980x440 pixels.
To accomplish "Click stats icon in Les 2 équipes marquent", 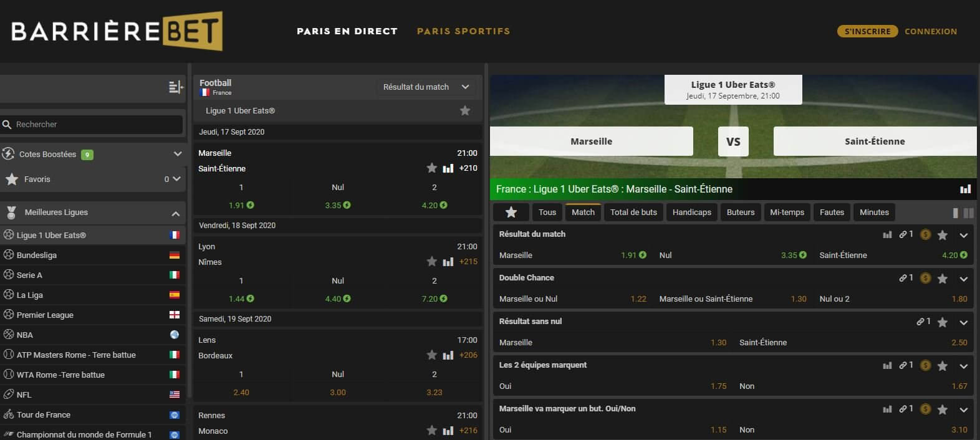I will (x=887, y=365).
